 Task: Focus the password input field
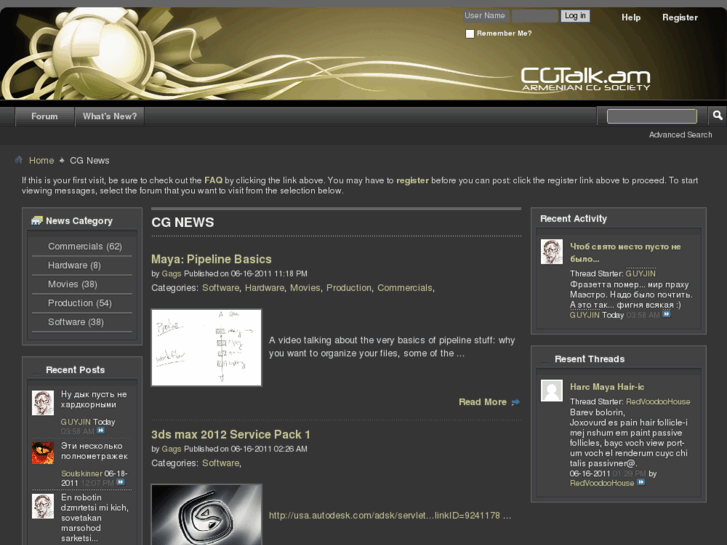tap(535, 16)
